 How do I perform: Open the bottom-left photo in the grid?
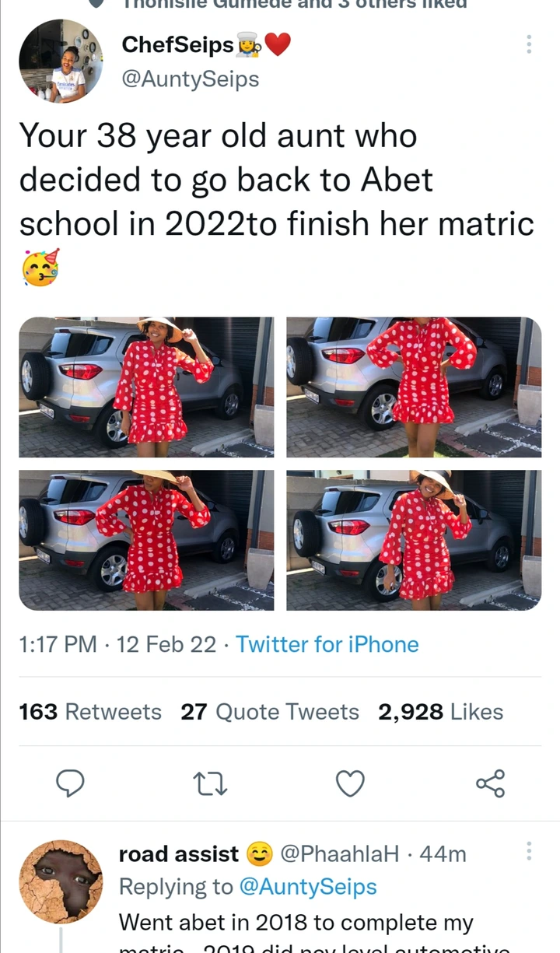point(146,540)
